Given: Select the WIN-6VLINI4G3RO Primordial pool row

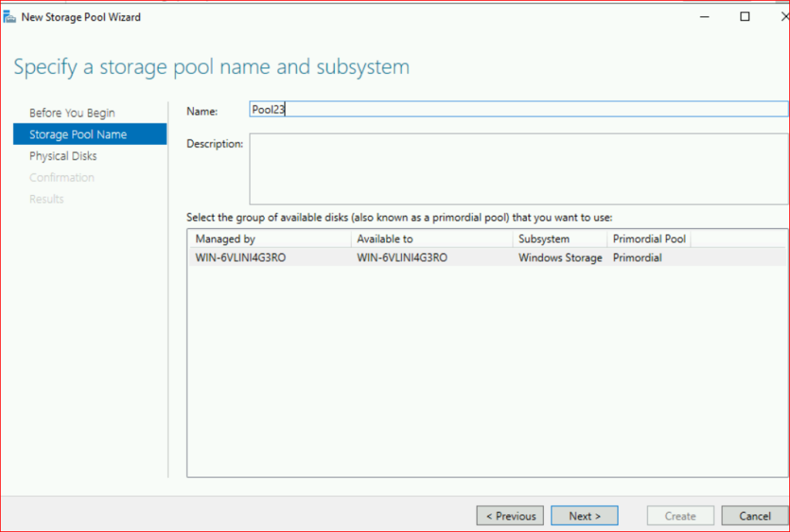Looking at the screenshot, I should (x=486, y=258).
